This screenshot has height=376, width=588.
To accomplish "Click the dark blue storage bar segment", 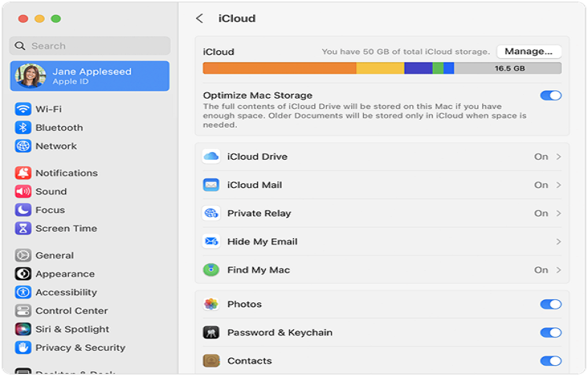I will (419, 68).
